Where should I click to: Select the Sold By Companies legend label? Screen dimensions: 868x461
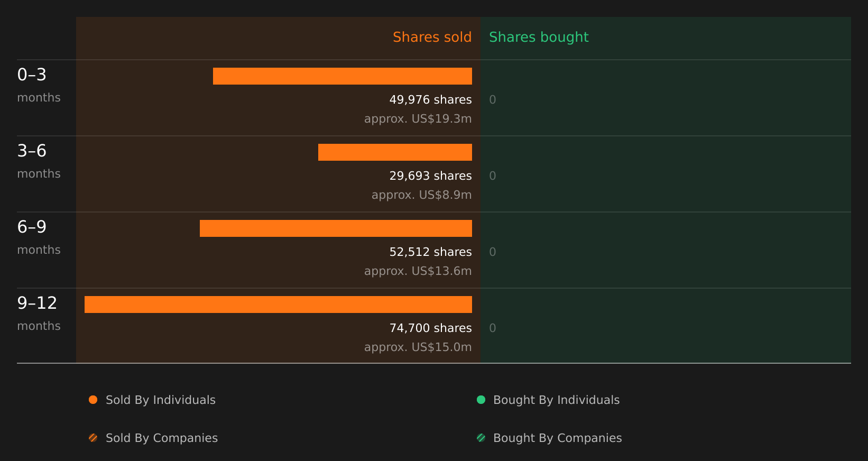click(x=162, y=438)
